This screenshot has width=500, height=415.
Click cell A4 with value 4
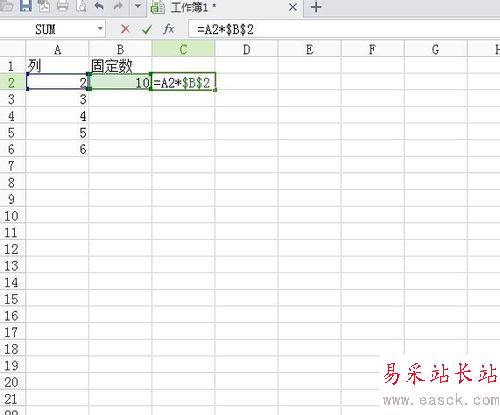click(x=57, y=115)
